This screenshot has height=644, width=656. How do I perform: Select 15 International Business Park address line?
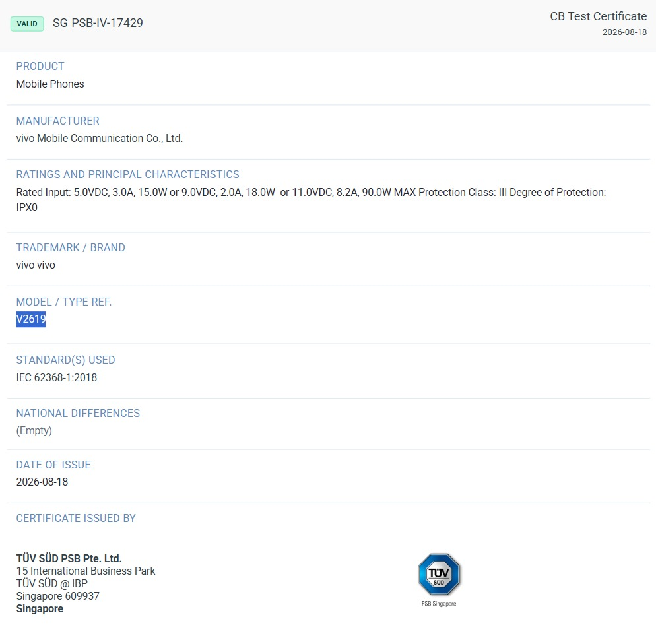86,571
